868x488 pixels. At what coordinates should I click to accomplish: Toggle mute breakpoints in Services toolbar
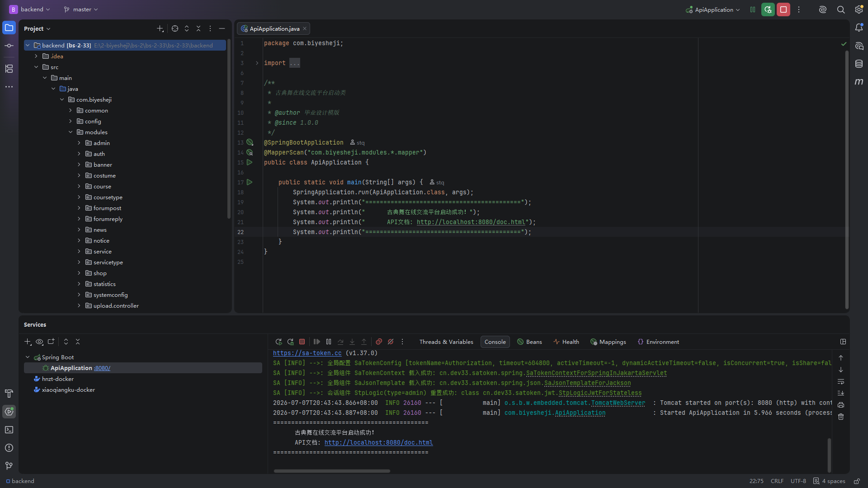[x=391, y=342]
